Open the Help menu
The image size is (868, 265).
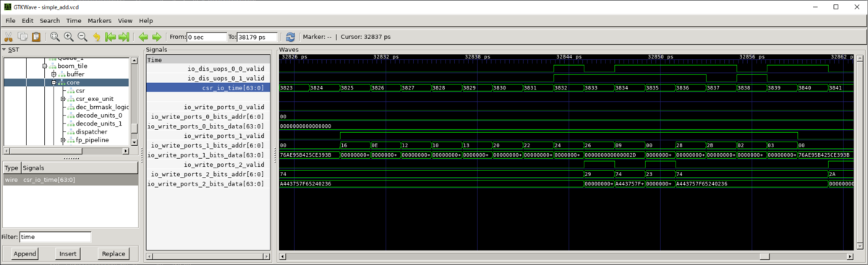tap(145, 21)
